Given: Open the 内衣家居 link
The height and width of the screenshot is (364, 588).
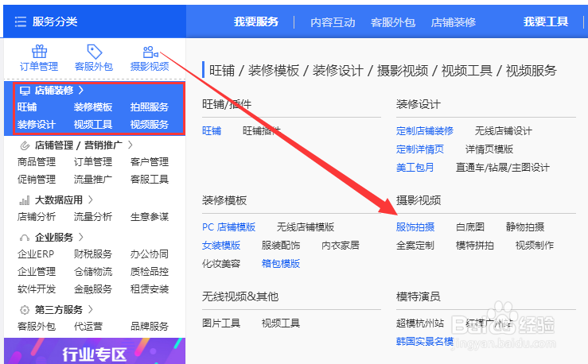Looking at the screenshot, I should (341, 246).
